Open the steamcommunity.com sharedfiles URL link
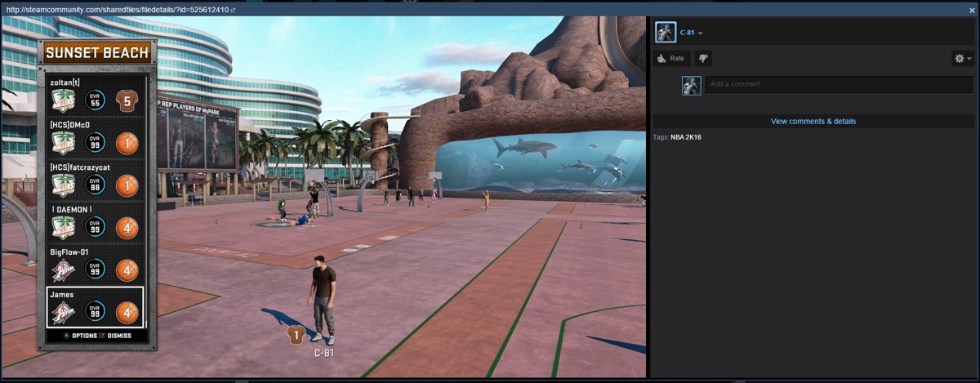Screen dimensions: 980x383 [118, 9]
